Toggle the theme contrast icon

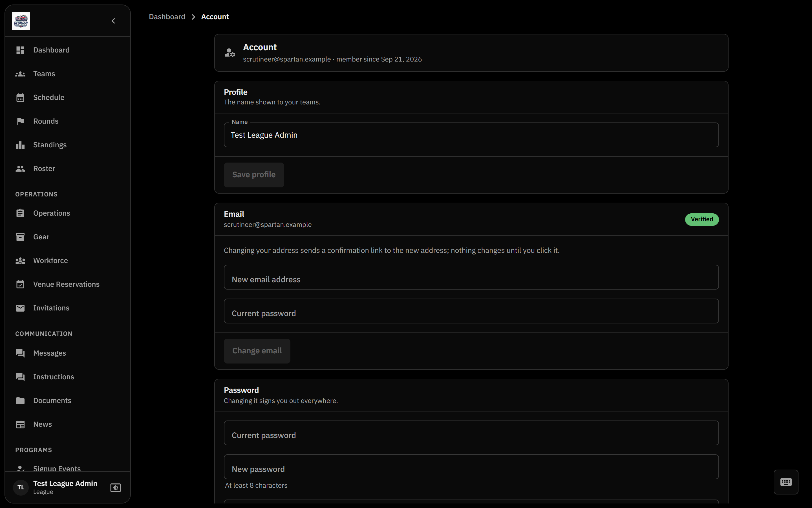[115, 487]
